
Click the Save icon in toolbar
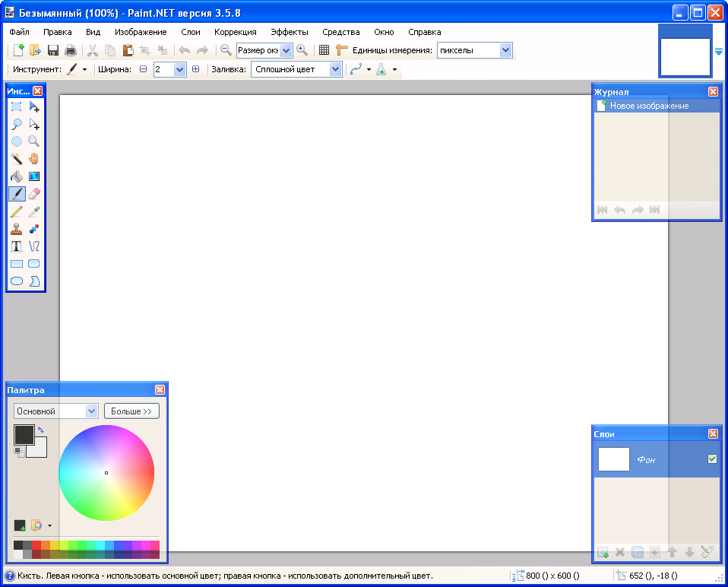tap(53, 51)
